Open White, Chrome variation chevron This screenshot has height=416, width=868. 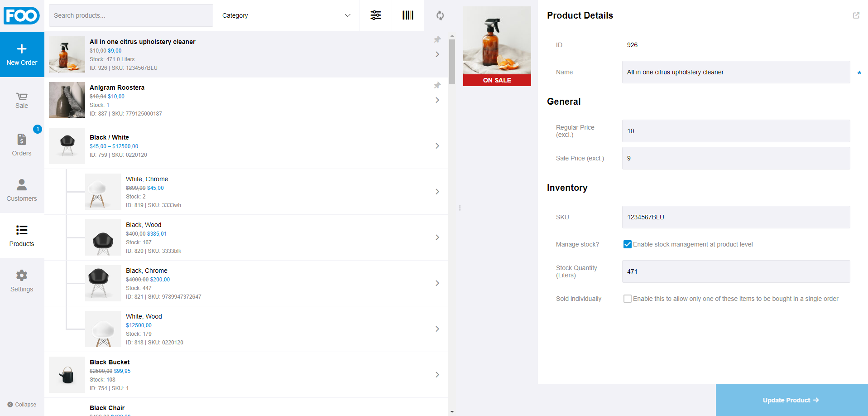tap(437, 192)
